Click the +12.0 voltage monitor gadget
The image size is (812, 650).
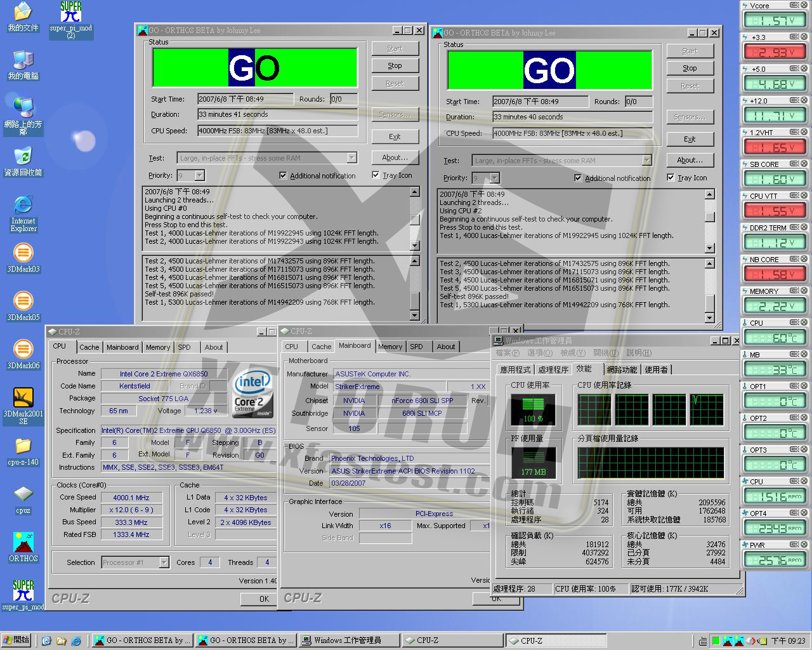(x=775, y=111)
